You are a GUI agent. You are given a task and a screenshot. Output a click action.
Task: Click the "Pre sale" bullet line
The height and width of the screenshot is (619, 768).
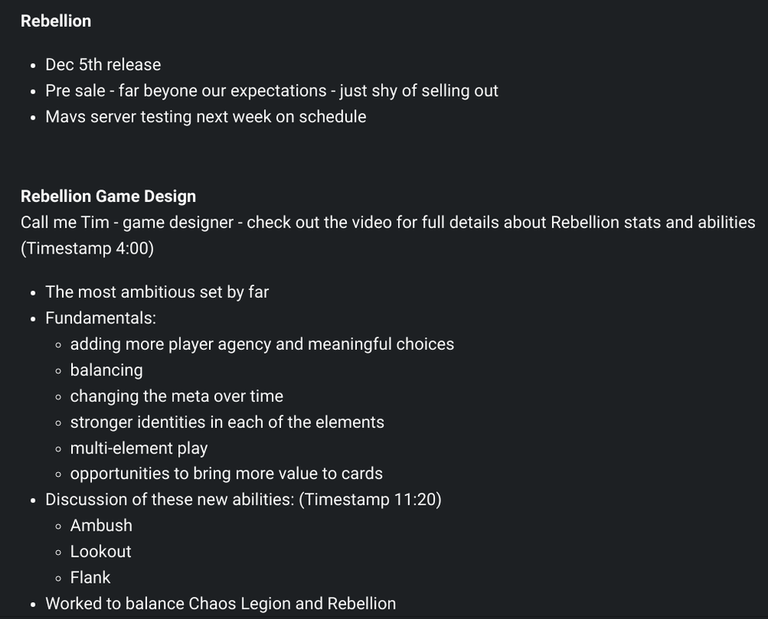pos(271,91)
